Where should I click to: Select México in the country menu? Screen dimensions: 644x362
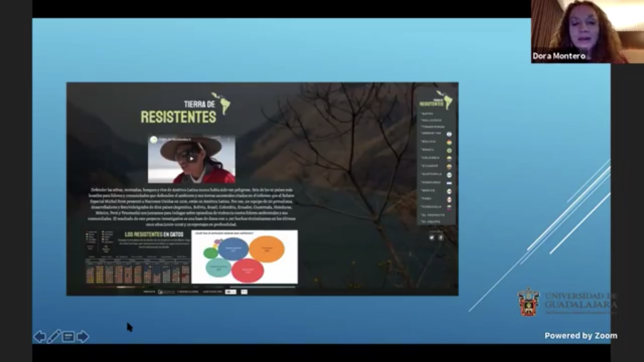click(x=429, y=191)
